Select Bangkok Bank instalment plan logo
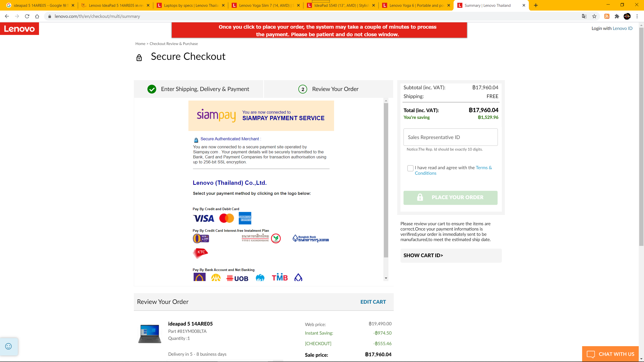The height and width of the screenshot is (362, 644). 311,238
